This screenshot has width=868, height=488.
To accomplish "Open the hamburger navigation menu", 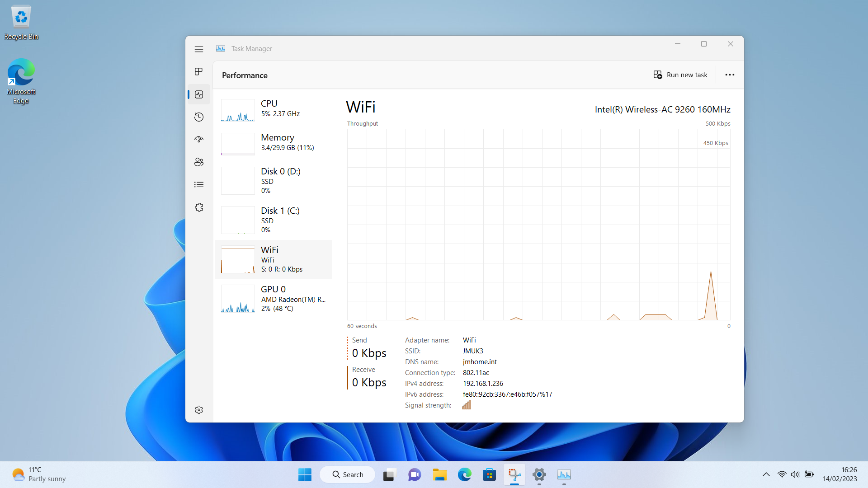I will pyautogui.click(x=199, y=49).
